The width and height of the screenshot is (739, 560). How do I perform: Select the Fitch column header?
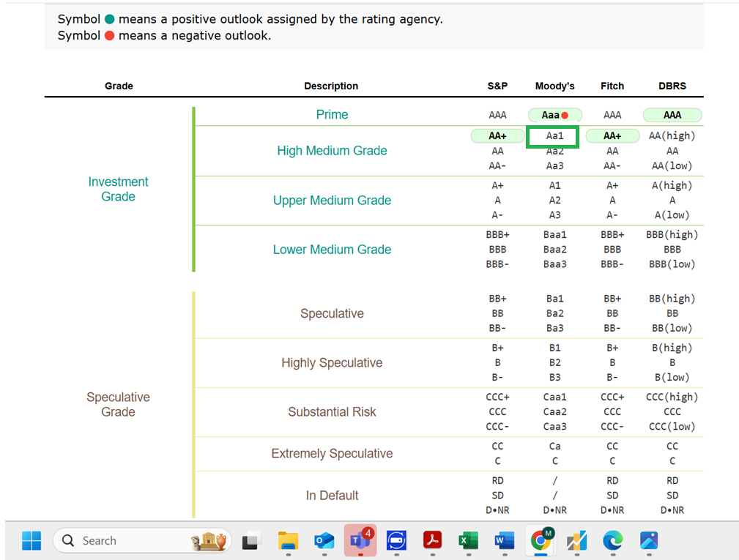tap(612, 86)
